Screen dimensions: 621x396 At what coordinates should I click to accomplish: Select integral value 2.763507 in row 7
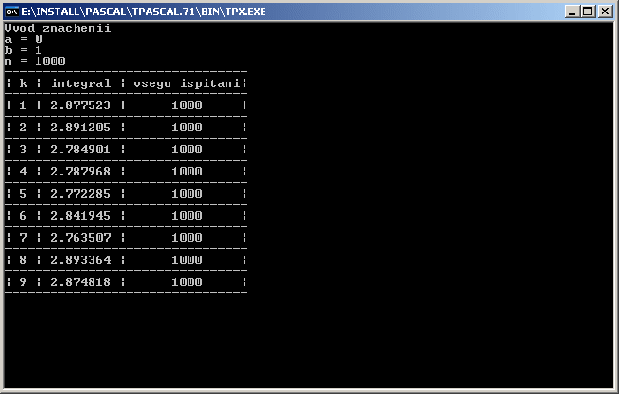tap(80, 238)
